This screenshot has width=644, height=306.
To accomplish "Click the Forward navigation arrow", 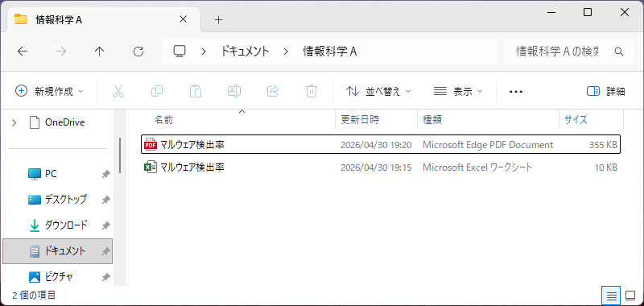I will [61, 52].
